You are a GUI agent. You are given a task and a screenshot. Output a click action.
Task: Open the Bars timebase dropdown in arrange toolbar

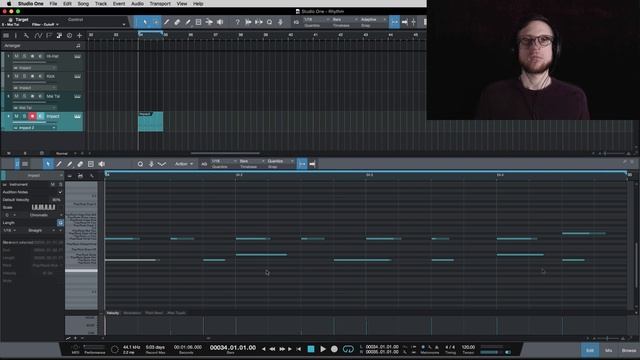pyautogui.click(x=344, y=20)
